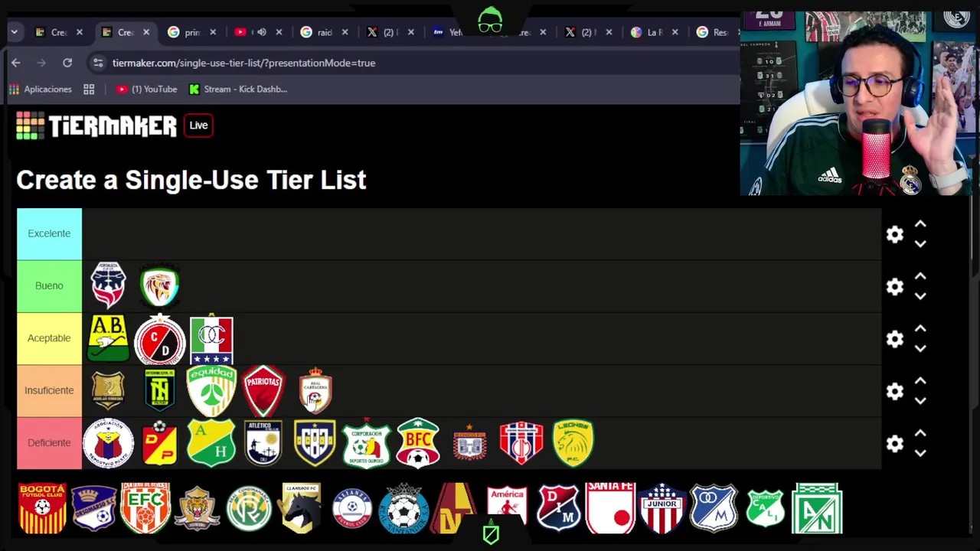Pick the Águilas Doradas gold crest
The width and height of the screenshot is (980, 551).
[108, 390]
